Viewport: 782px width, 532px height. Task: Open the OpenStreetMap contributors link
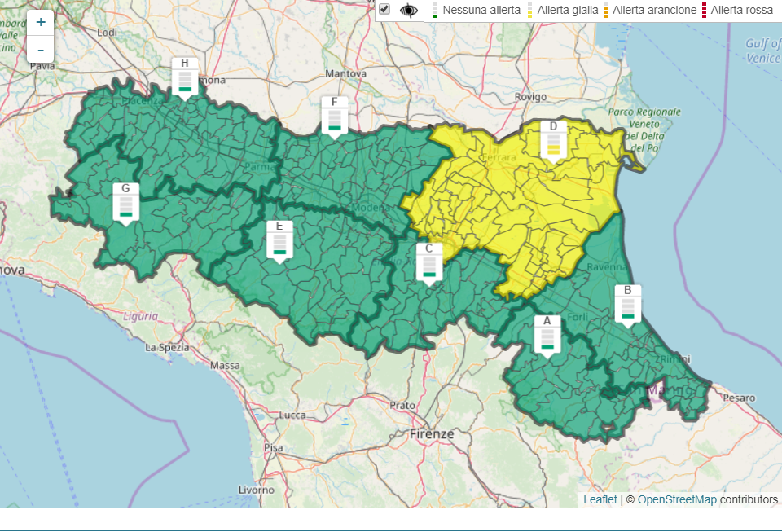(x=677, y=499)
